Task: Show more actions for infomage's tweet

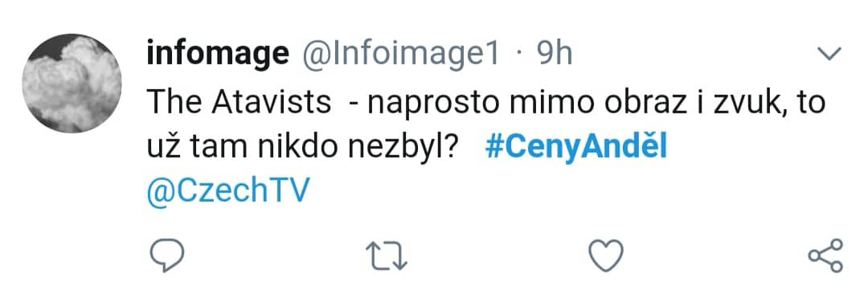Action: coord(829,54)
